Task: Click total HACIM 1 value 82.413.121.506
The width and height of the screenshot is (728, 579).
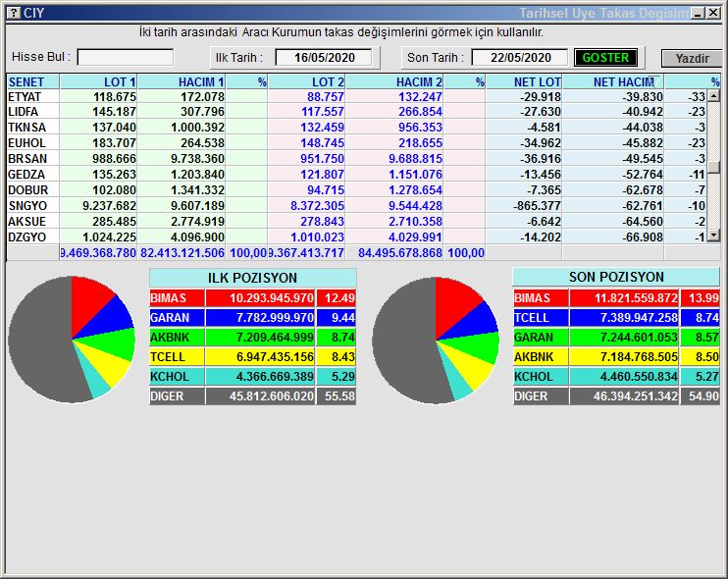Action: 182,253
